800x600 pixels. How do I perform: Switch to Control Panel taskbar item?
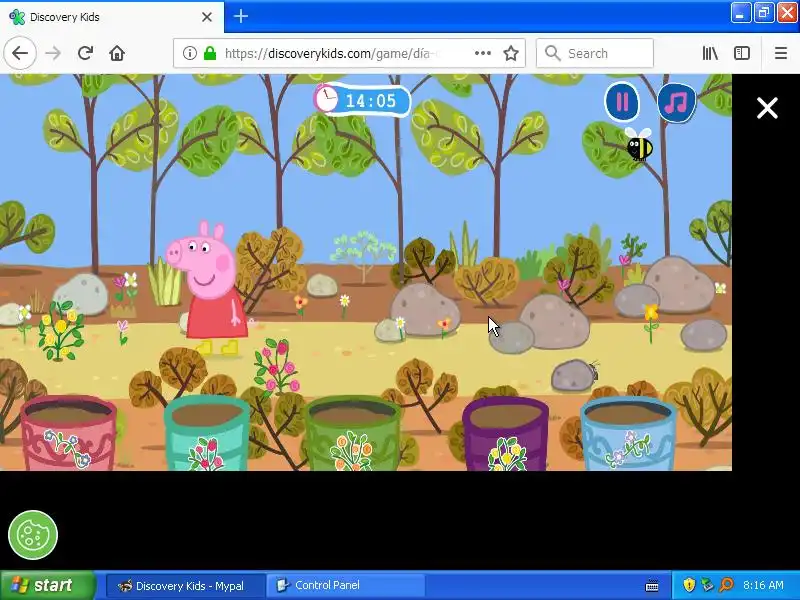coord(347,585)
